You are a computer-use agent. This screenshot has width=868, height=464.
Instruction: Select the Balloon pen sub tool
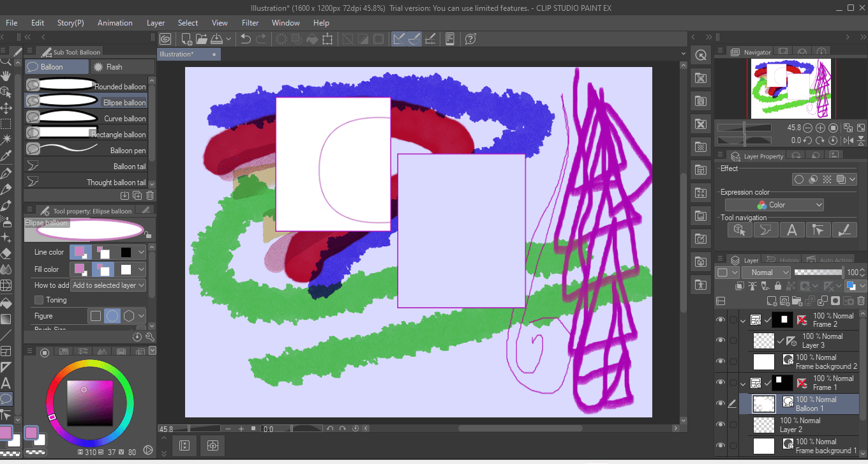(x=86, y=150)
